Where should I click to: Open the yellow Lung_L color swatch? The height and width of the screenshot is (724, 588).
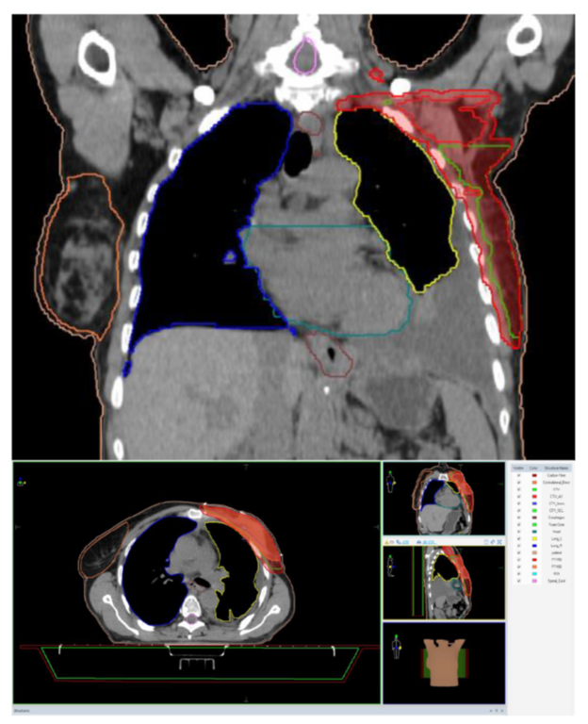click(x=534, y=539)
